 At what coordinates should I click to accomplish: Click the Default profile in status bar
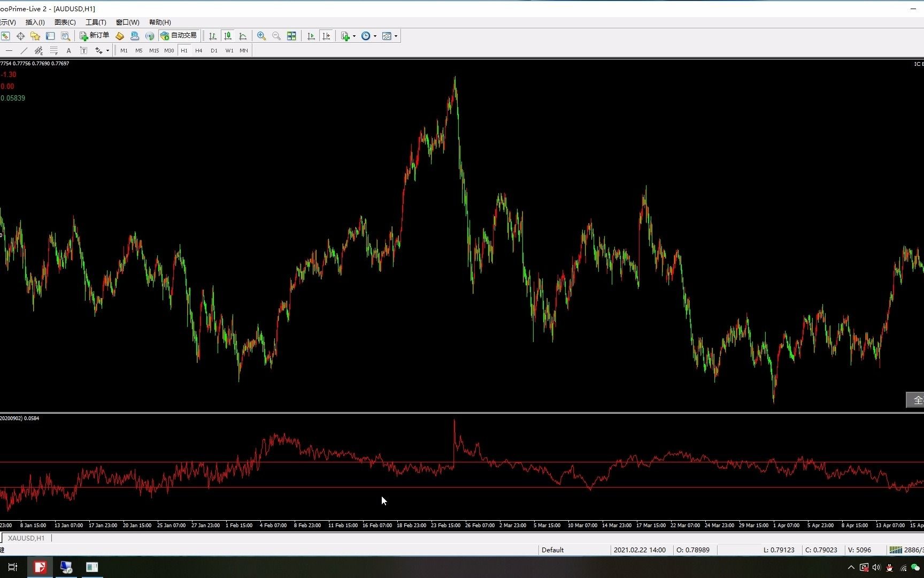click(553, 550)
